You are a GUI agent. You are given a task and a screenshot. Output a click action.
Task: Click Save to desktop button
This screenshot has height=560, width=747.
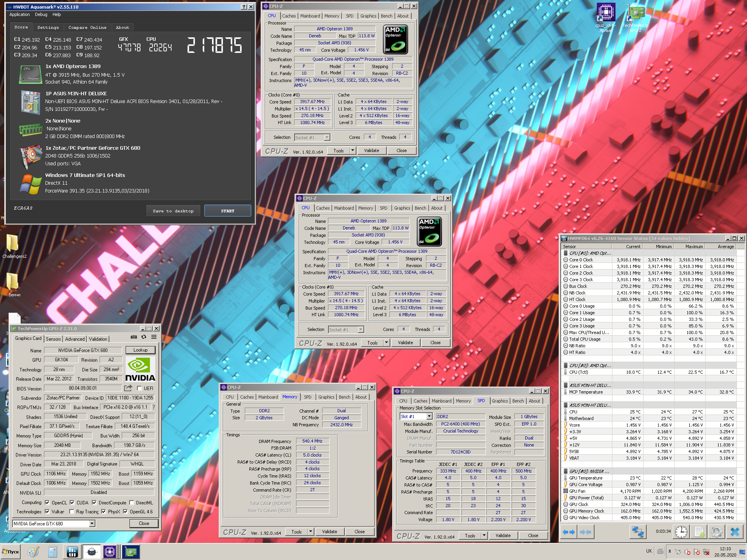173,211
